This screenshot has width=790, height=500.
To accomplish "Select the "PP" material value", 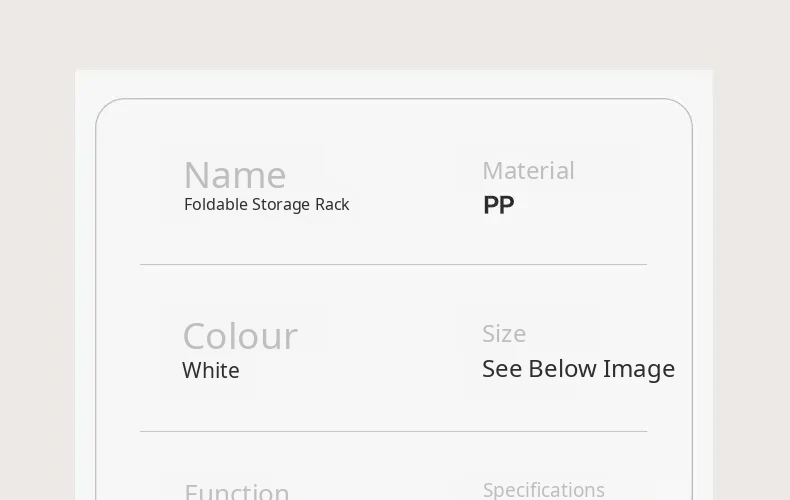I will (498, 205).
